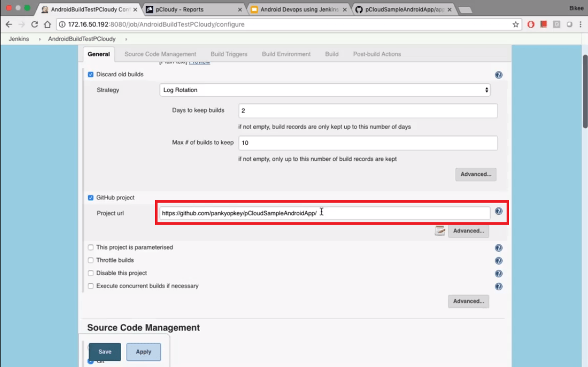Viewport: 588px width, 367px height.
Task: Click the Opera extension icon
Action: (x=531, y=24)
